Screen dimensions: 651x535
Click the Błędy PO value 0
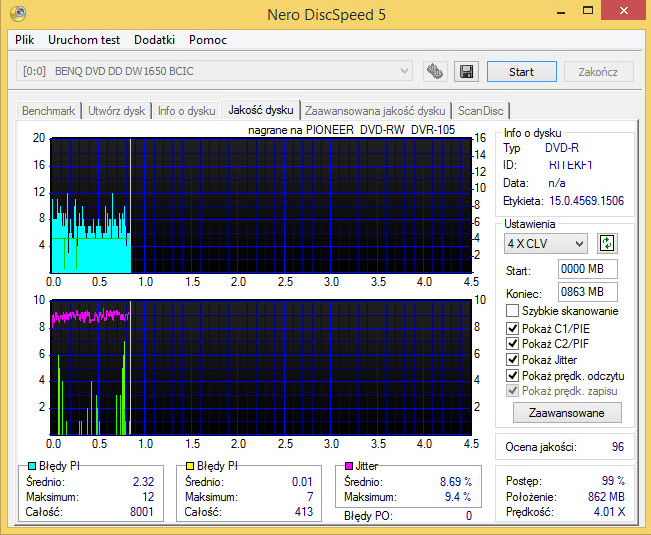point(469,516)
